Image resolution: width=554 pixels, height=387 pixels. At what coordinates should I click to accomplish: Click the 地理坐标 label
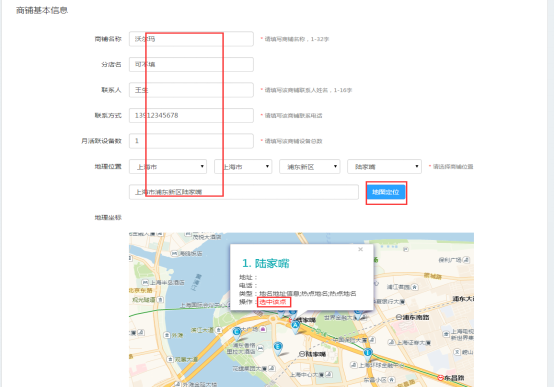(108, 217)
